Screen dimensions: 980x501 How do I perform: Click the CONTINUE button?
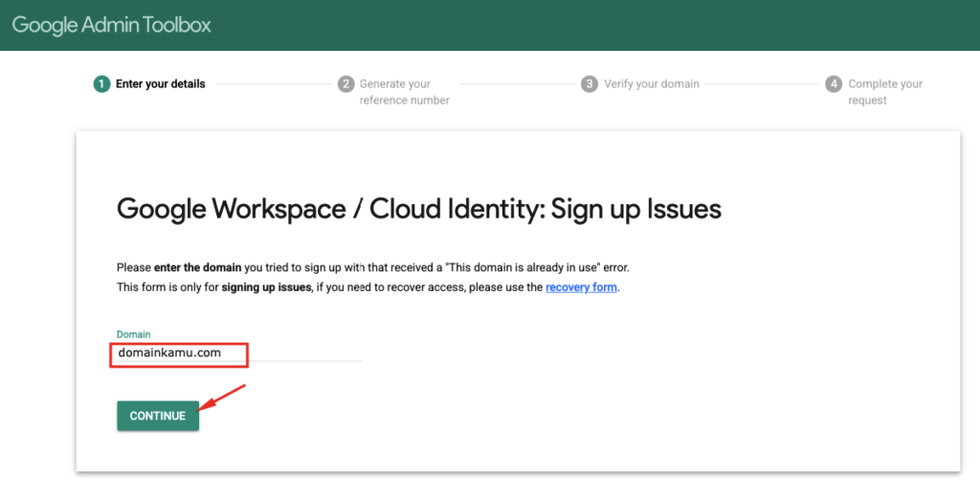click(x=158, y=416)
